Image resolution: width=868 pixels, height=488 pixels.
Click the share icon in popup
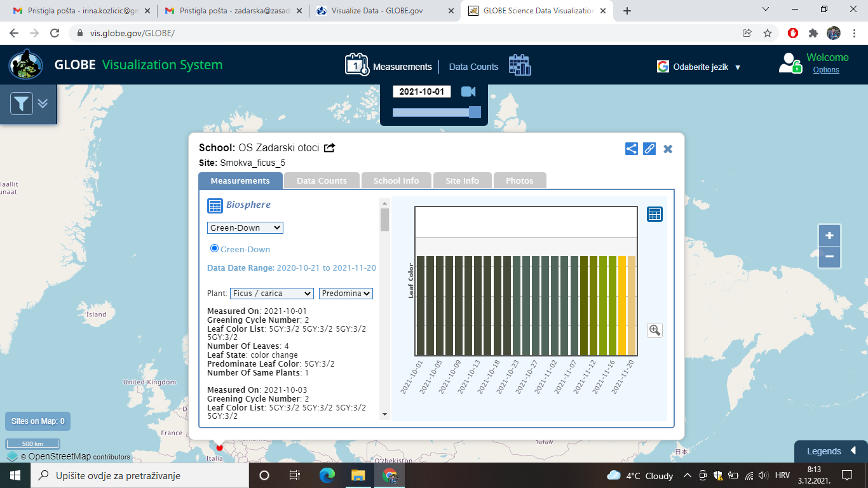[631, 149]
